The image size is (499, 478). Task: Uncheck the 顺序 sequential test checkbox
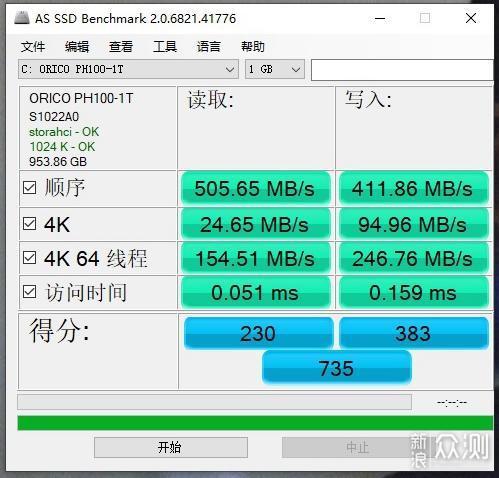tap(29, 188)
